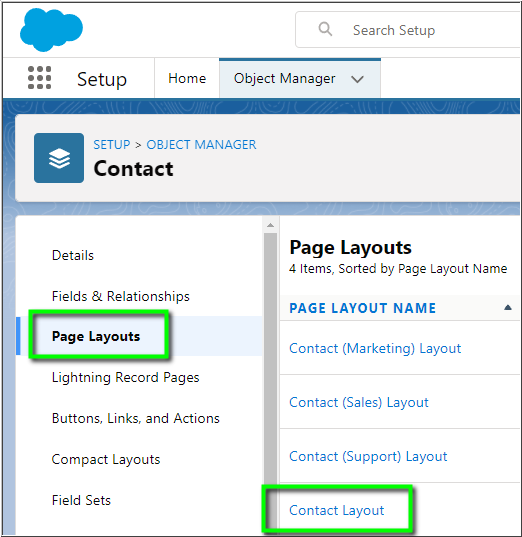Click the Salesforce cloud logo
Viewport: 522px width, 537px height.
[x=51, y=30]
